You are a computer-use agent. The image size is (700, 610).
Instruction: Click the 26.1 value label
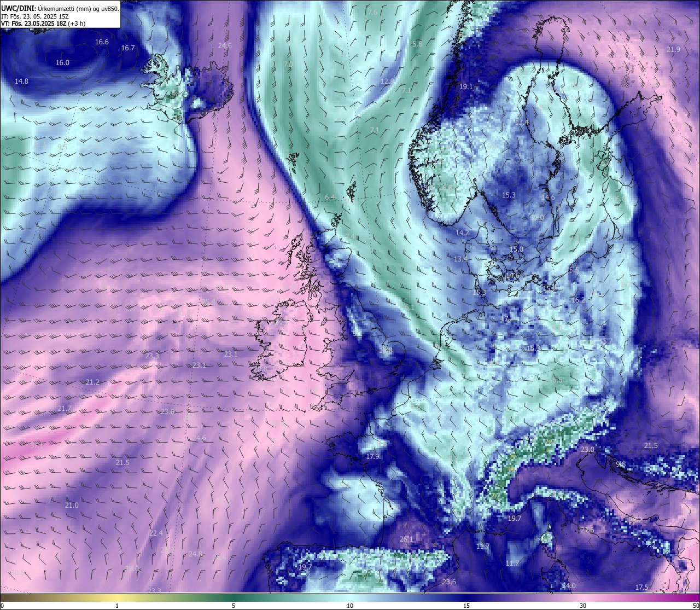(x=406, y=539)
